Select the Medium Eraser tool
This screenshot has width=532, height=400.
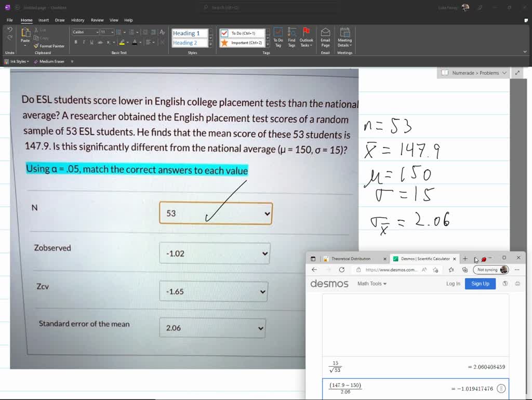tap(49, 61)
